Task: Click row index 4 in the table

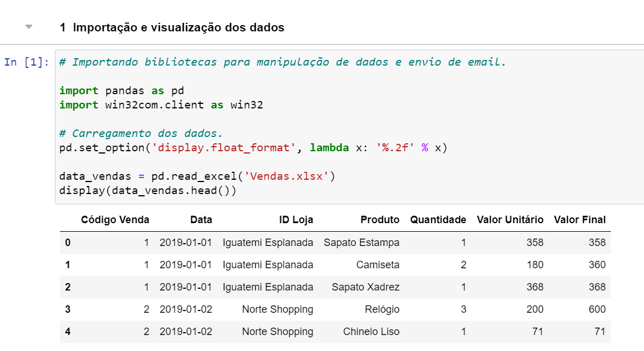Action: [x=68, y=331]
